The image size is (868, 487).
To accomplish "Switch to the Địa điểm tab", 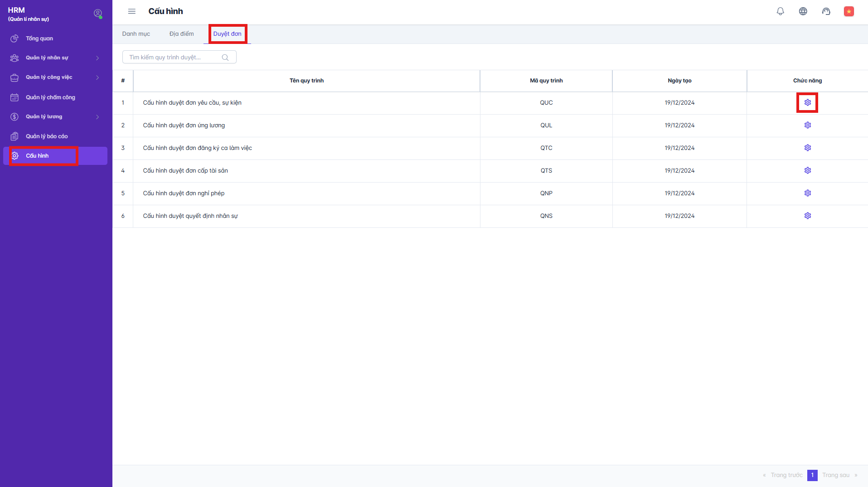I will click(181, 34).
